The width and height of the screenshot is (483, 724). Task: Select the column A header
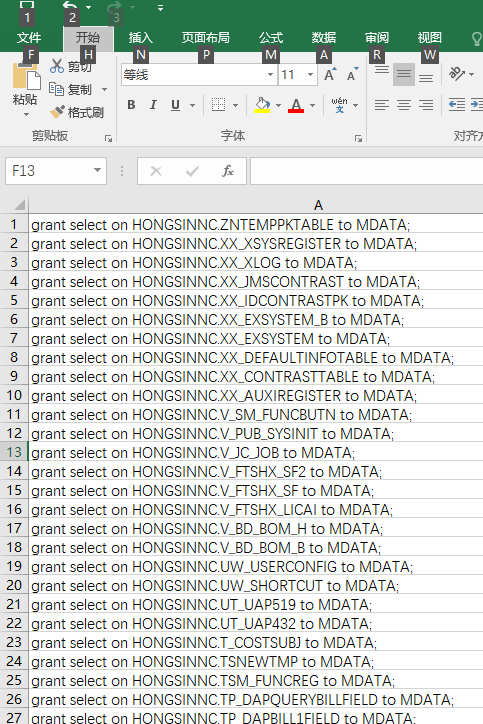click(318, 205)
